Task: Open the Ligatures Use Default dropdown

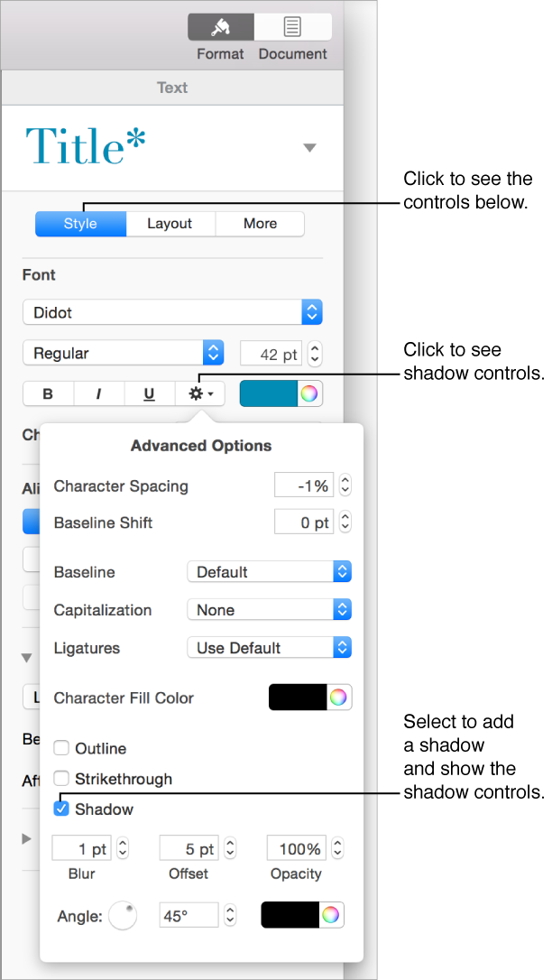Action: click(x=269, y=648)
